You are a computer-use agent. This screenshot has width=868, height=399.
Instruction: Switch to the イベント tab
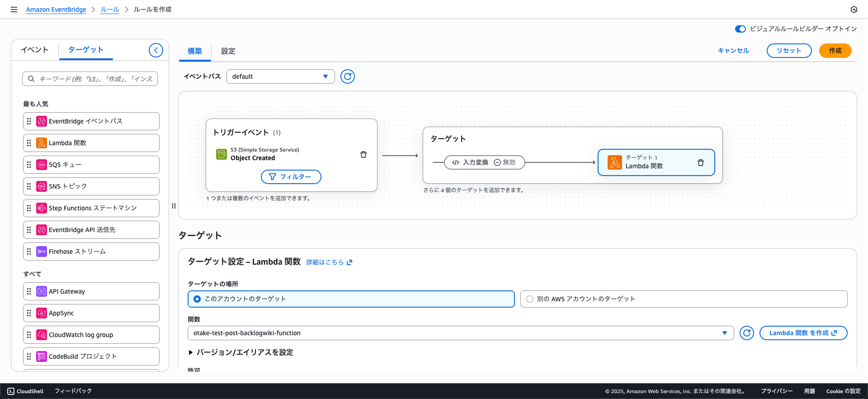click(35, 50)
